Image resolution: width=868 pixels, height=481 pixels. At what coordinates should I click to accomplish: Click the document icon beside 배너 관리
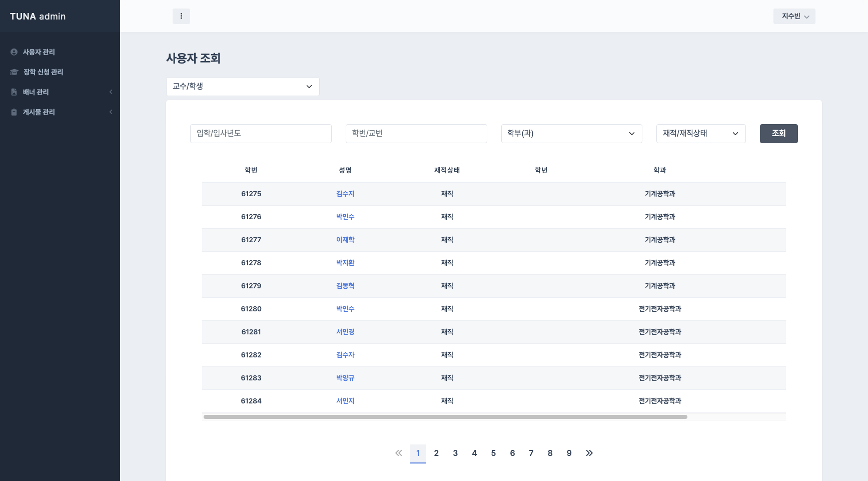[14, 92]
